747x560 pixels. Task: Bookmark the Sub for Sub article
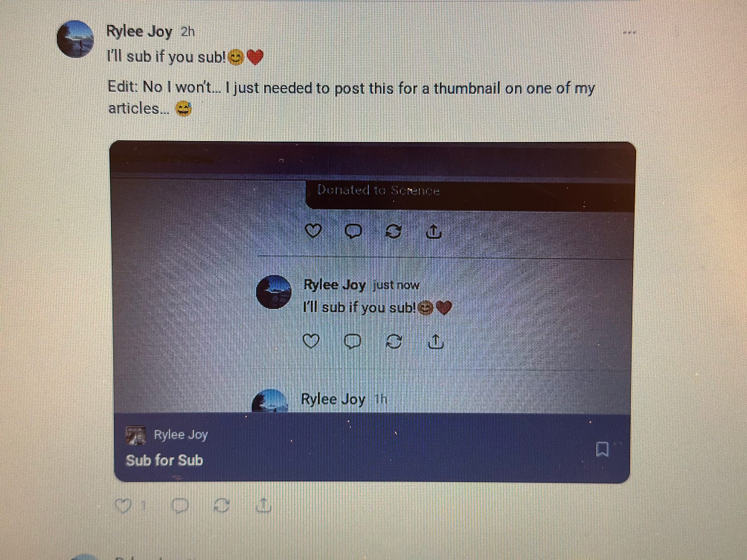[602, 449]
